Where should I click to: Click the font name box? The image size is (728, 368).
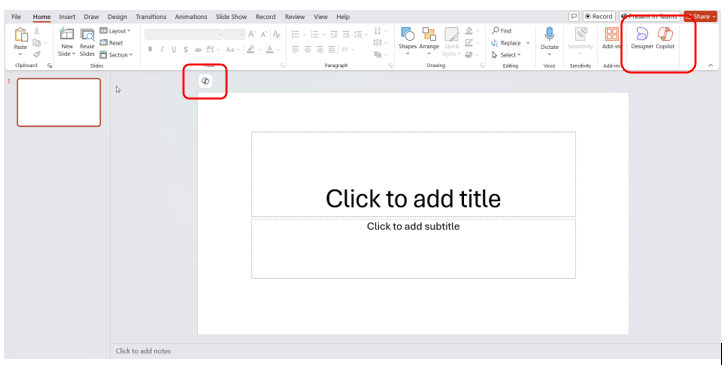pos(184,34)
